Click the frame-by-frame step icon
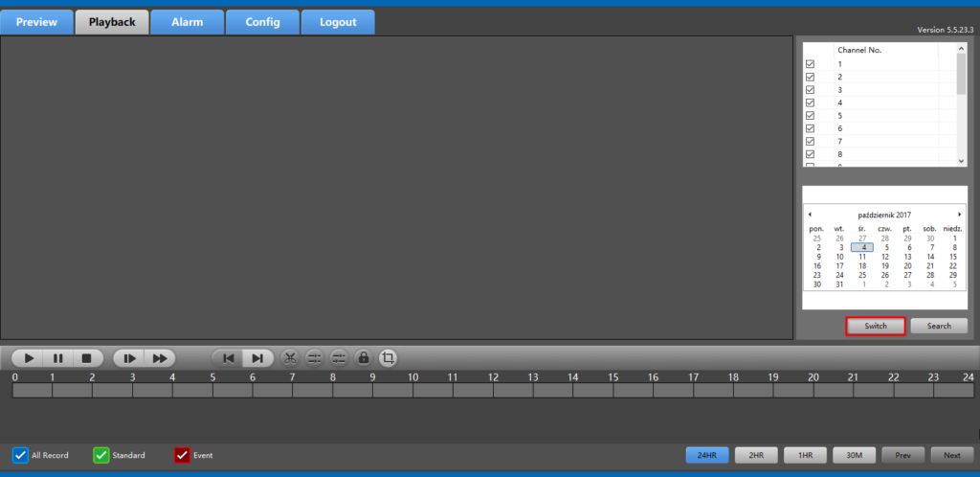 click(x=129, y=358)
